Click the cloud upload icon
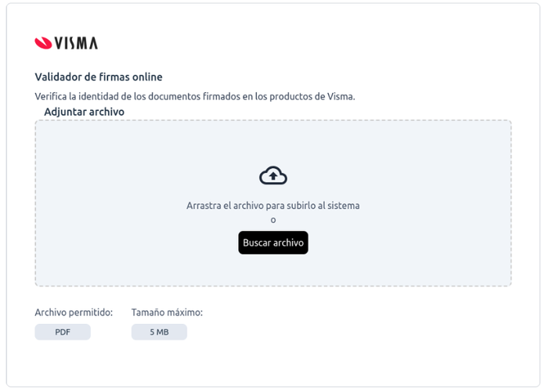Viewport: 545px width, 392px height. (x=273, y=175)
